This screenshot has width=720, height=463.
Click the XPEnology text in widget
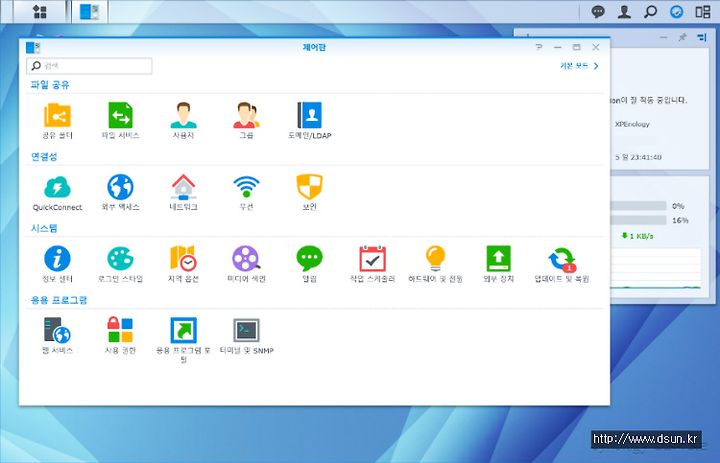pos(632,124)
